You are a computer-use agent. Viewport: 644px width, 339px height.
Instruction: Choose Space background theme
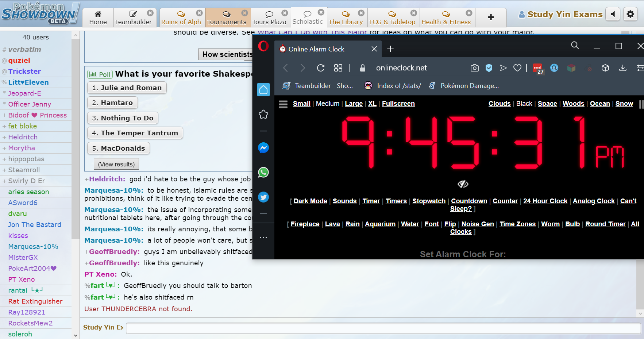[547, 104]
